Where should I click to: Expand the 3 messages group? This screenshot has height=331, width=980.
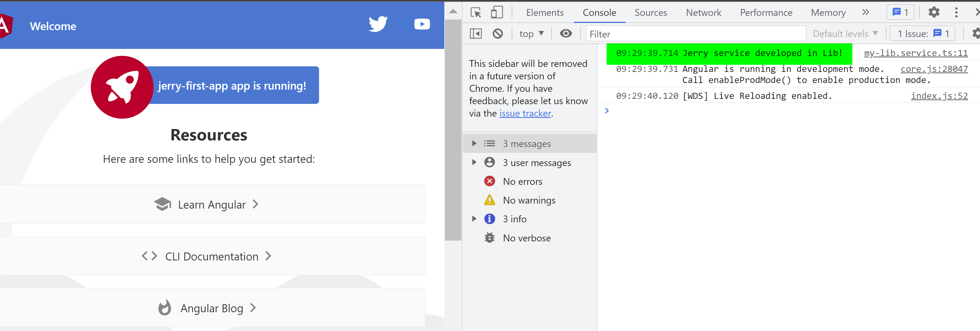474,144
